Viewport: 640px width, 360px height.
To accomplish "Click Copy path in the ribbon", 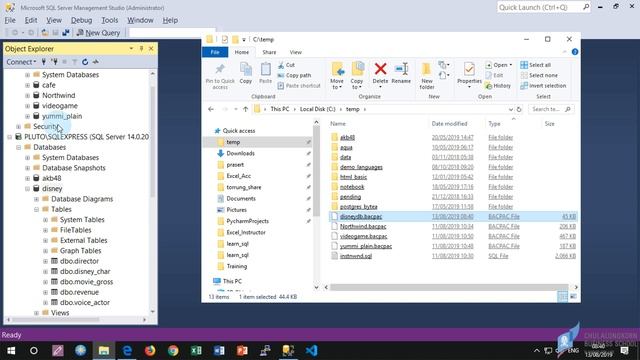I will tap(294, 75).
